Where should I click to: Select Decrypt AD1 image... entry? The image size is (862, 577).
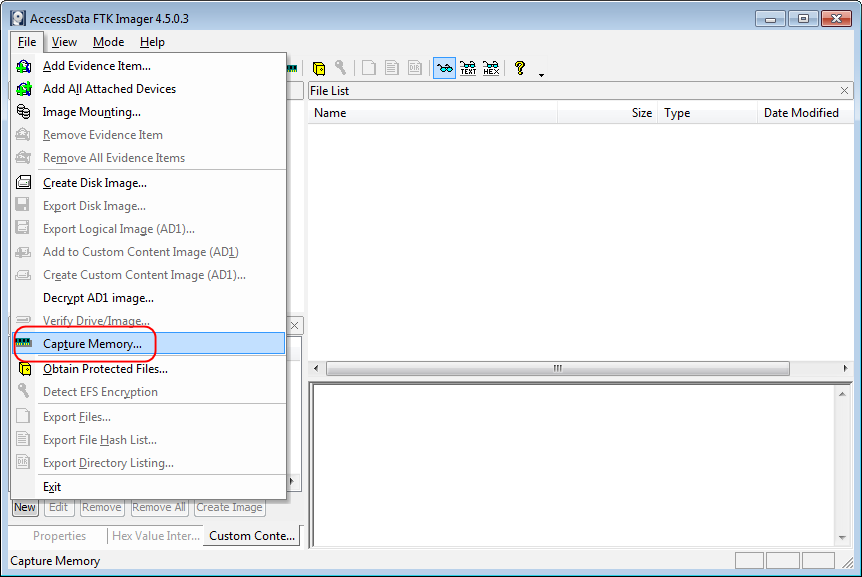point(148,298)
